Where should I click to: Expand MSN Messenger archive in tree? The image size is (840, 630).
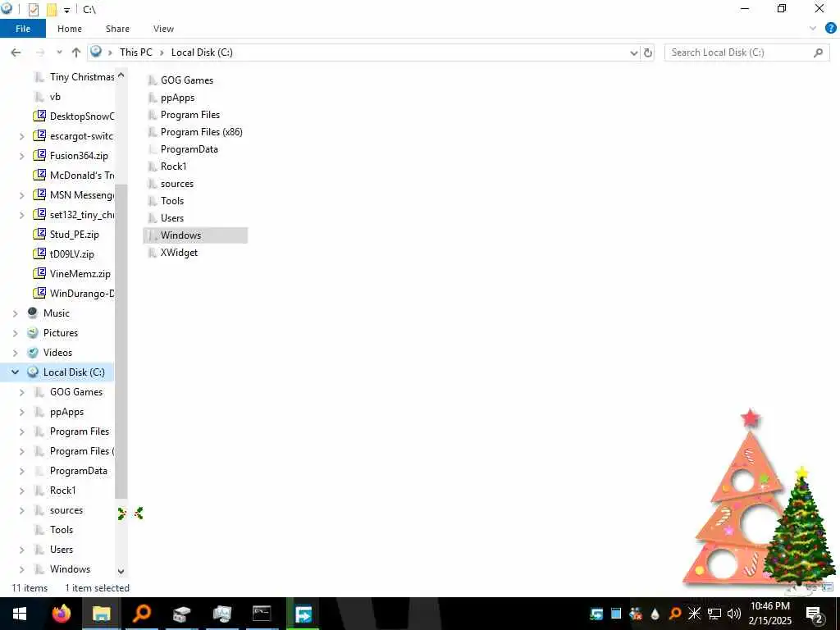point(22,195)
